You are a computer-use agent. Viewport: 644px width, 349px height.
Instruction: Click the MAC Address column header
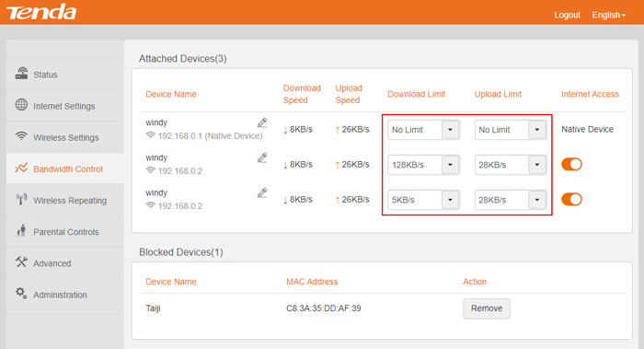coord(312,282)
